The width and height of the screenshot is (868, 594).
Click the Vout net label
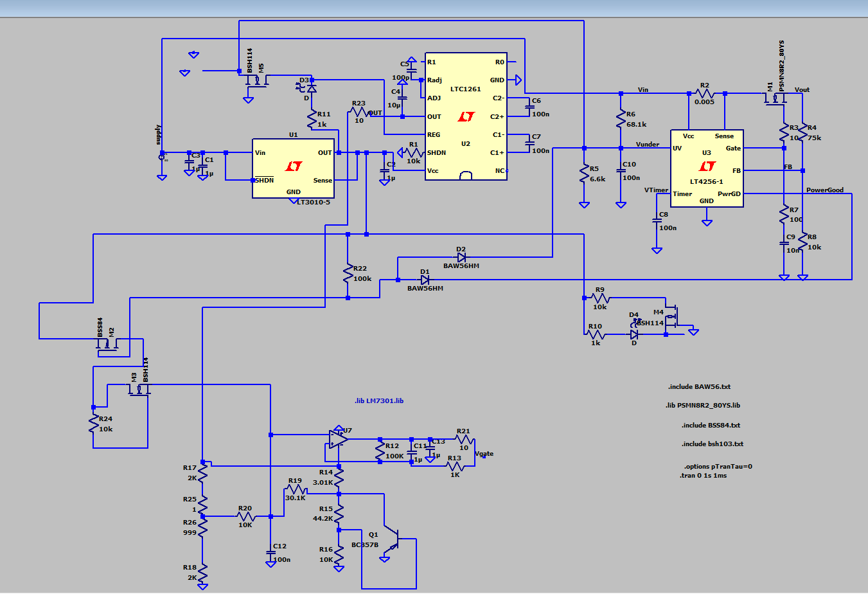pyautogui.click(x=802, y=90)
